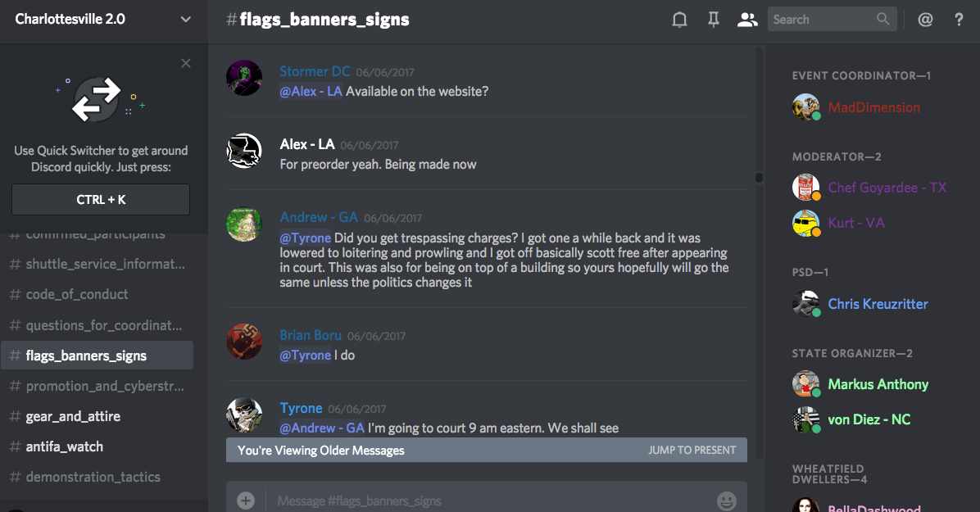Screen dimensions: 980x512
Task: Click the plus upload attachment icon
Action: point(246,501)
